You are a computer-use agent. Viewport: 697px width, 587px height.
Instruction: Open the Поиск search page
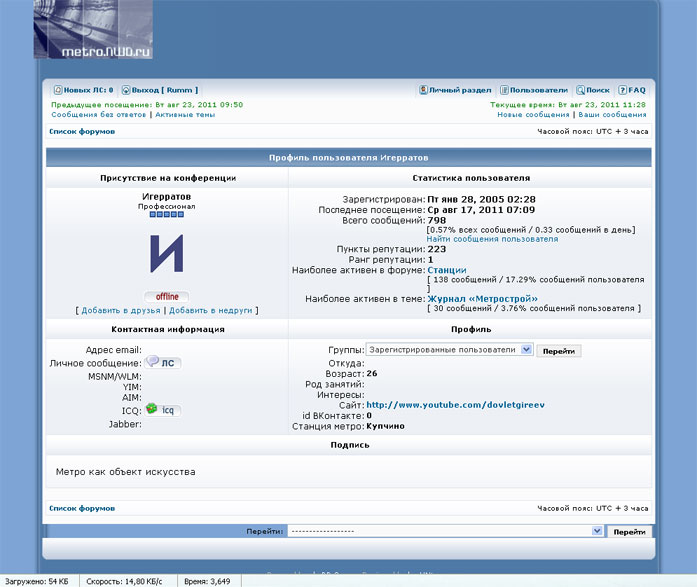(x=581, y=90)
